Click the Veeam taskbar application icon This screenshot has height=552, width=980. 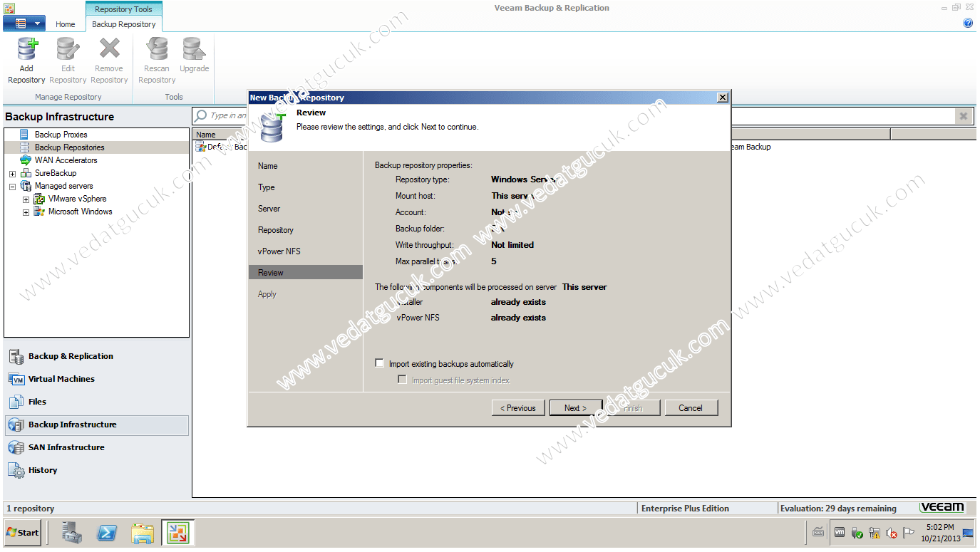(178, 533)
